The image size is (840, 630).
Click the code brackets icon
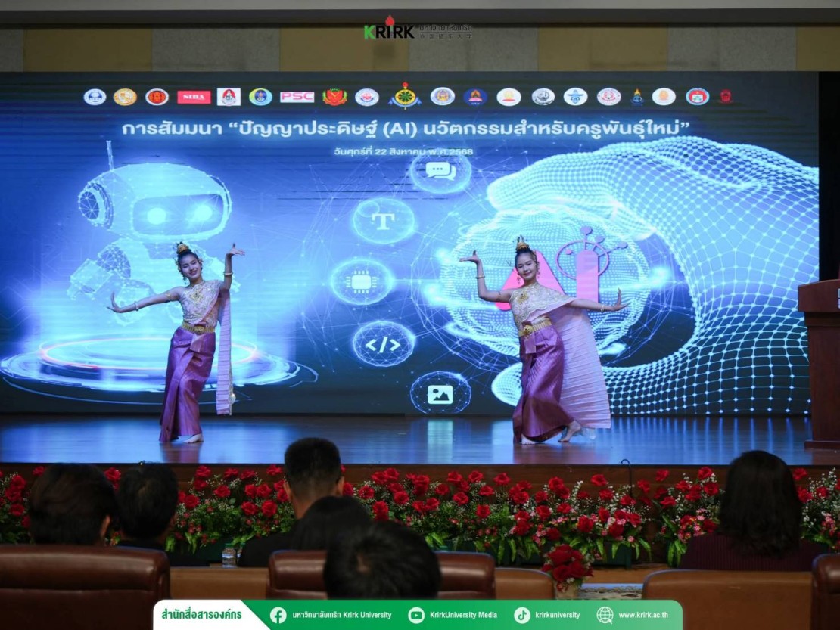(x=384, y=344)
